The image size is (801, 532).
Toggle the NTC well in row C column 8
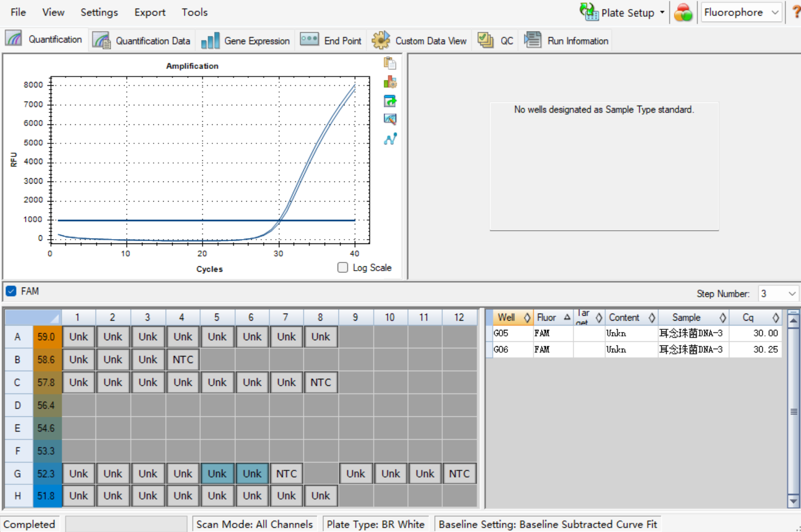pyautogui.click(x=321, y=383)
